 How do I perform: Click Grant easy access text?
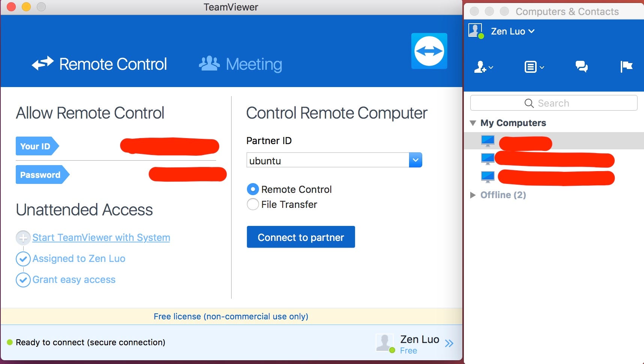click(x=74, y=280)
